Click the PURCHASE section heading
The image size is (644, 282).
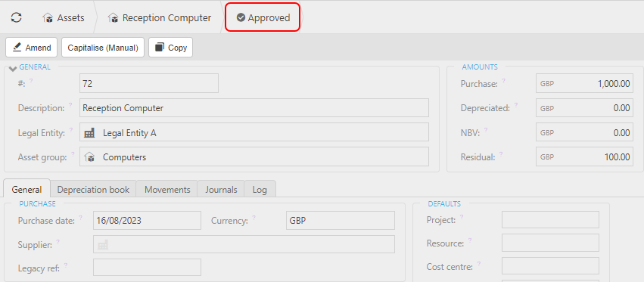37,203
